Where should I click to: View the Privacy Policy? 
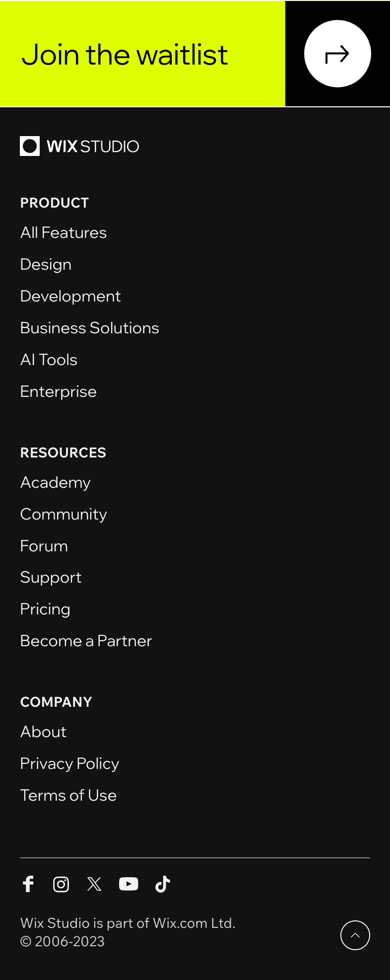pos(69,763)
